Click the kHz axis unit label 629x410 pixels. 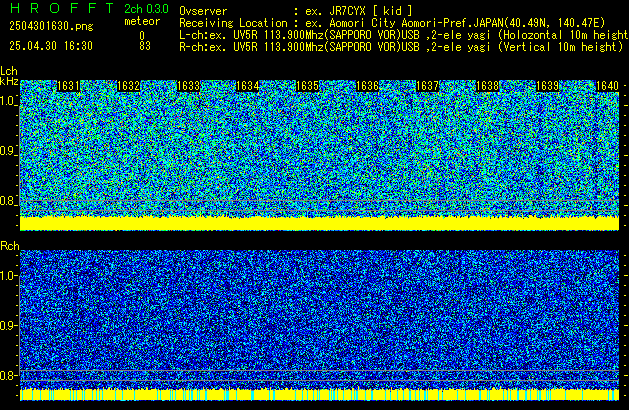[x=9, y=81]
